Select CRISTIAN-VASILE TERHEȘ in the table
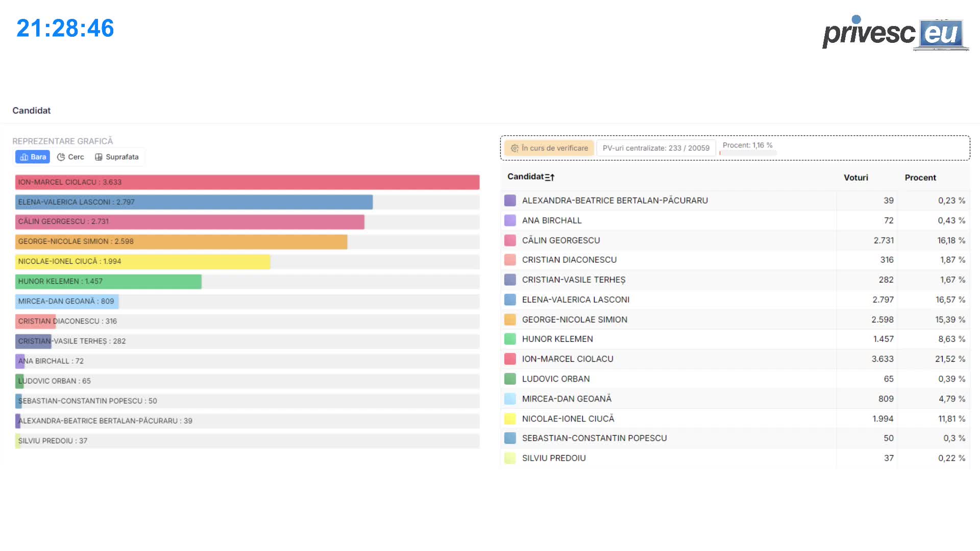This screenshot has width=980, height=551. tap(574, 280)
